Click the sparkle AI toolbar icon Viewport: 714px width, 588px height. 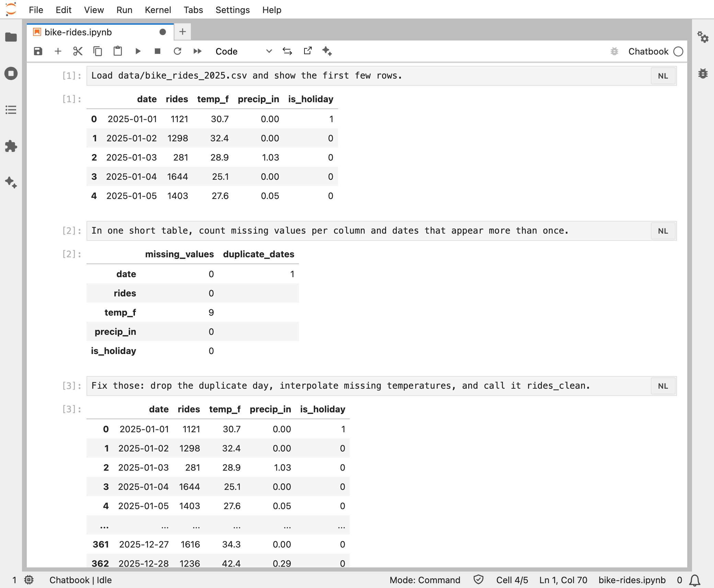tap(327, 51)
